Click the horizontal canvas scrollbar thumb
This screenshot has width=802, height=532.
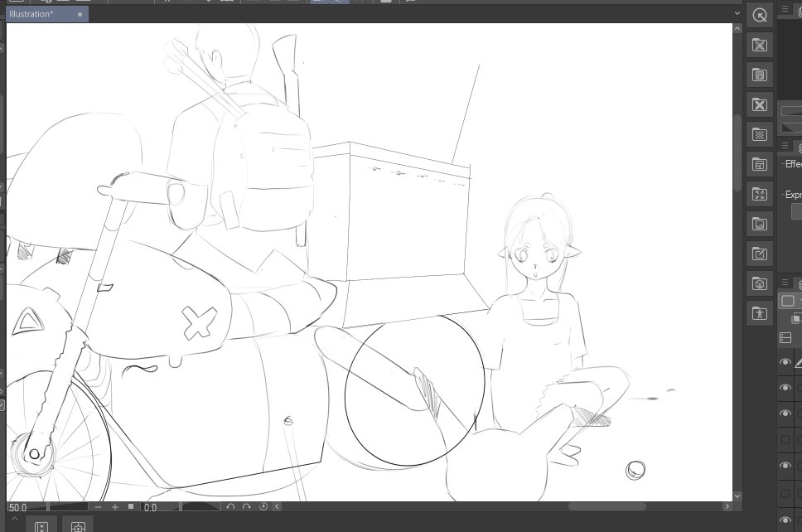click(x=607, y=506)
